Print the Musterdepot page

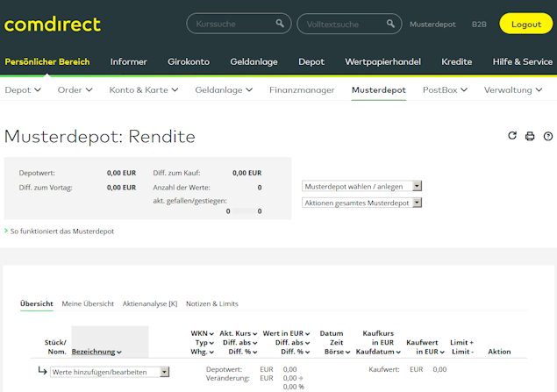530,136
